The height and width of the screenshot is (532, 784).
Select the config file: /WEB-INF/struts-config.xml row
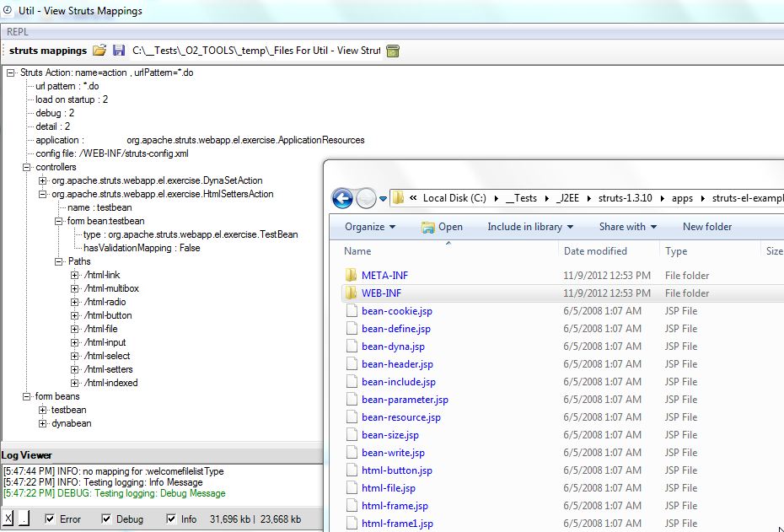click(x=112, y=153)
